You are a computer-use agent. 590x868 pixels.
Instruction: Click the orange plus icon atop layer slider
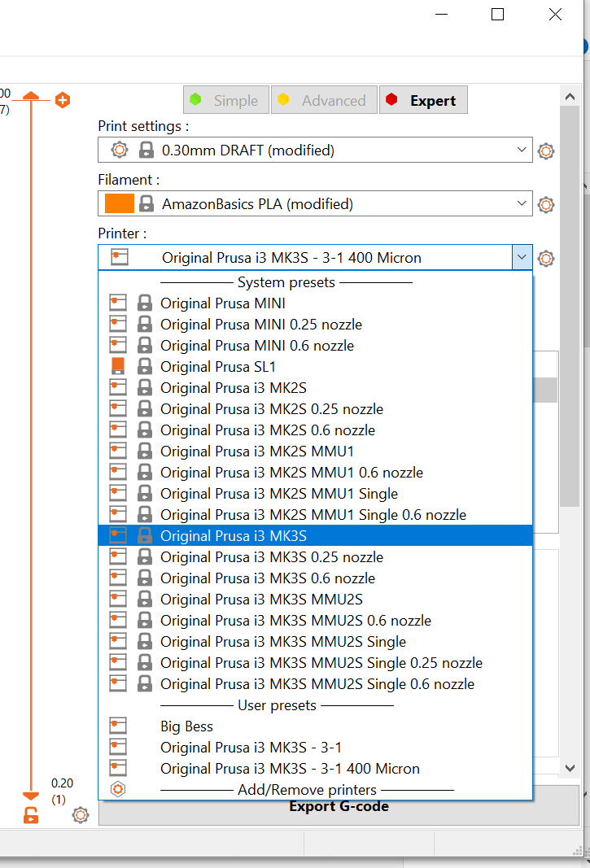63,100
